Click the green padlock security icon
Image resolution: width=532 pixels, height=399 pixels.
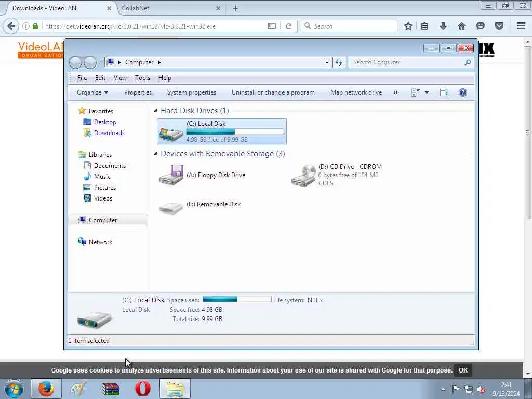pos(35,26)
